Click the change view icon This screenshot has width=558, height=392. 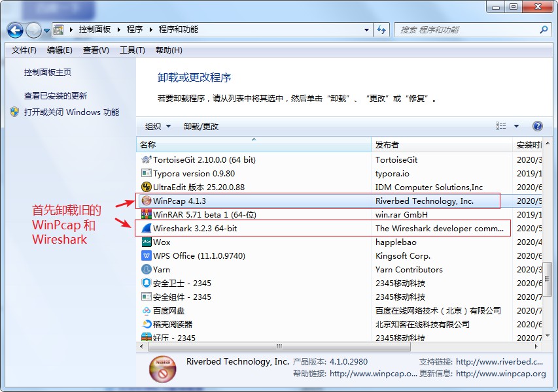[x=500, y=126]
